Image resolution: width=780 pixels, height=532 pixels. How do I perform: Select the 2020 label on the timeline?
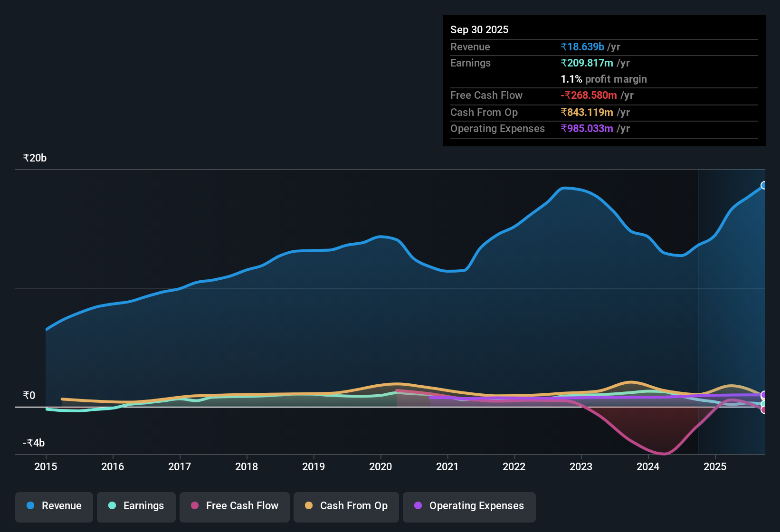tap(380, 467)
